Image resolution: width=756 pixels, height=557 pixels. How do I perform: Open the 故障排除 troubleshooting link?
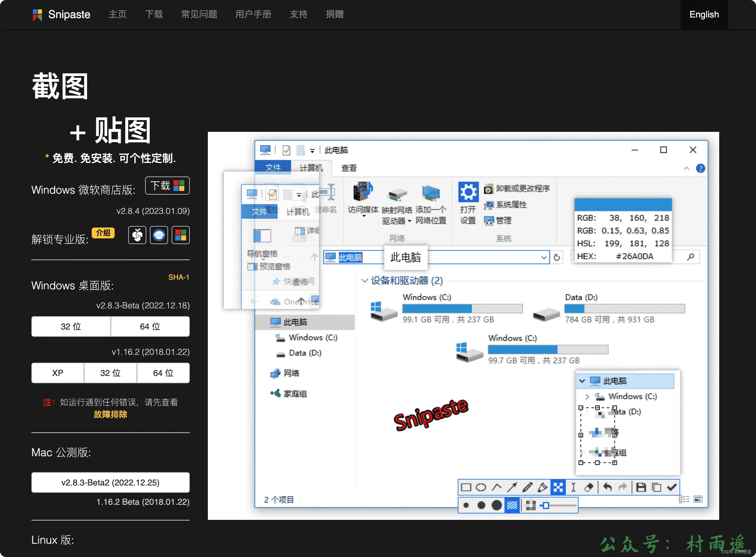110,414
